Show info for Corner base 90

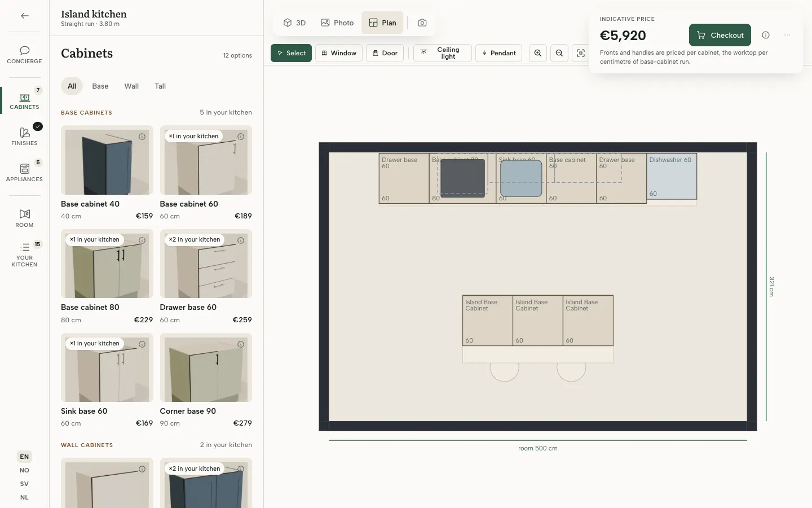tap(241, 344)
